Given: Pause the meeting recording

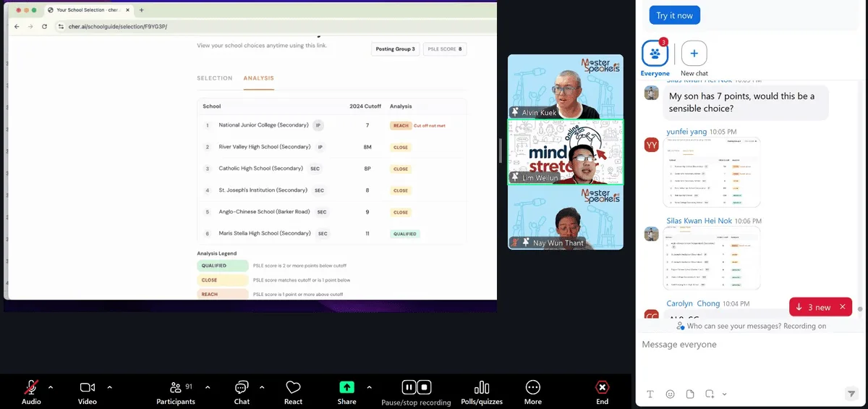Looking at the screenshot, I should (x=409, y=387).
